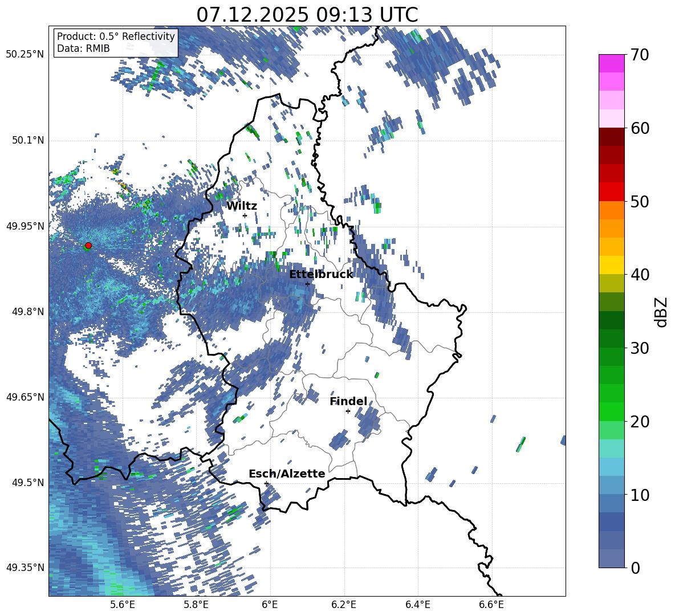675x616 pixels.
Task: Click the olive colorbar swatch just below 40
Action: [x=611, y=283]
